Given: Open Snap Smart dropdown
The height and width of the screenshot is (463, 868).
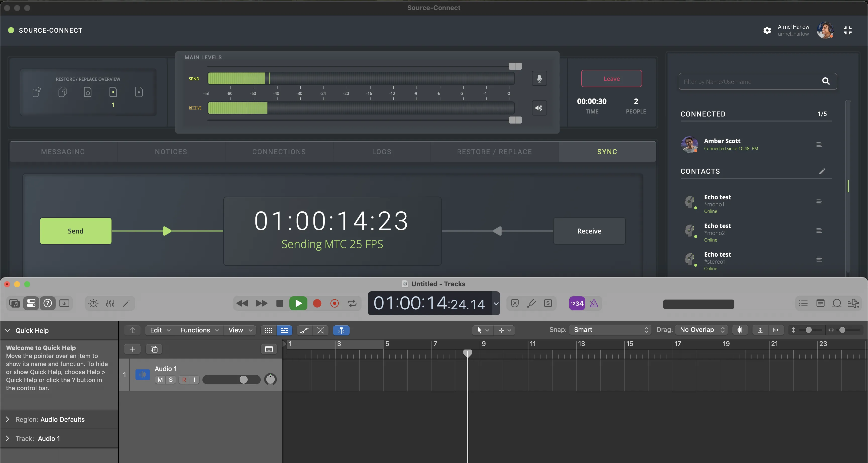Looking at the screenshot, I should coord(610,330).
